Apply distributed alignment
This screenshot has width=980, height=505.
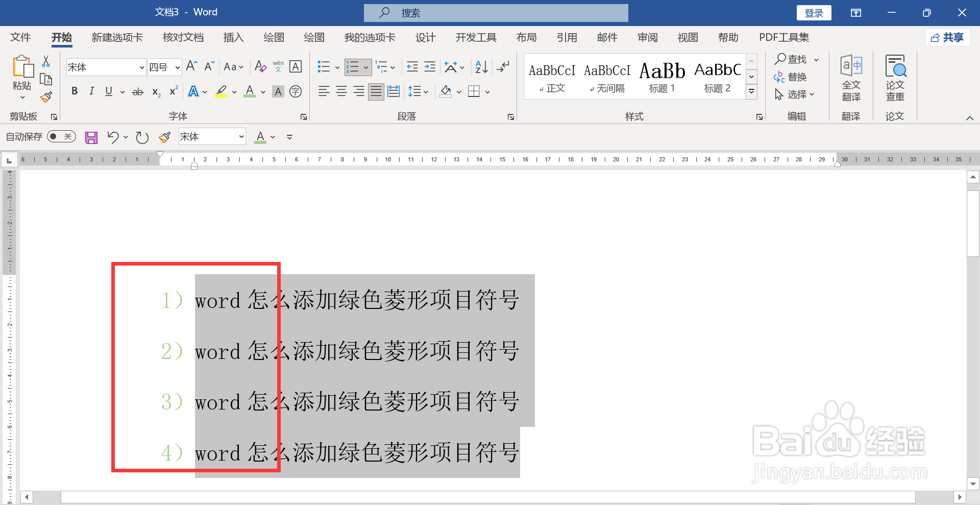coord(394,92)
